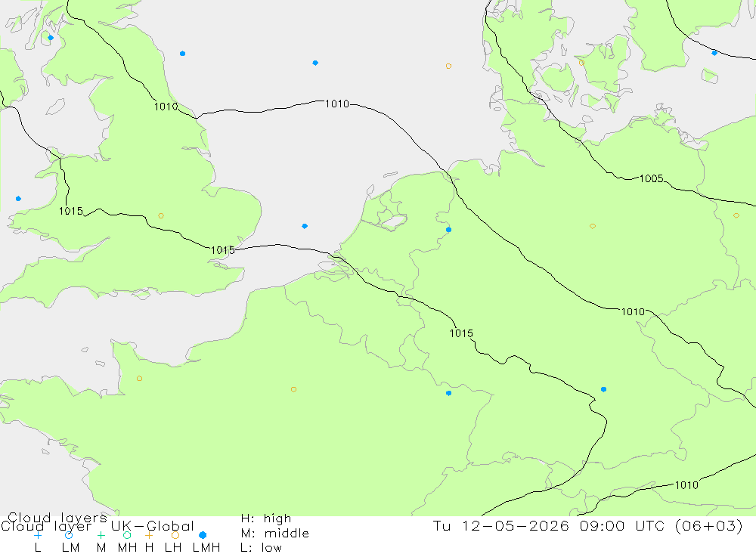
Task: Select the LH marker over northern Germany
Action: point(593,226)
